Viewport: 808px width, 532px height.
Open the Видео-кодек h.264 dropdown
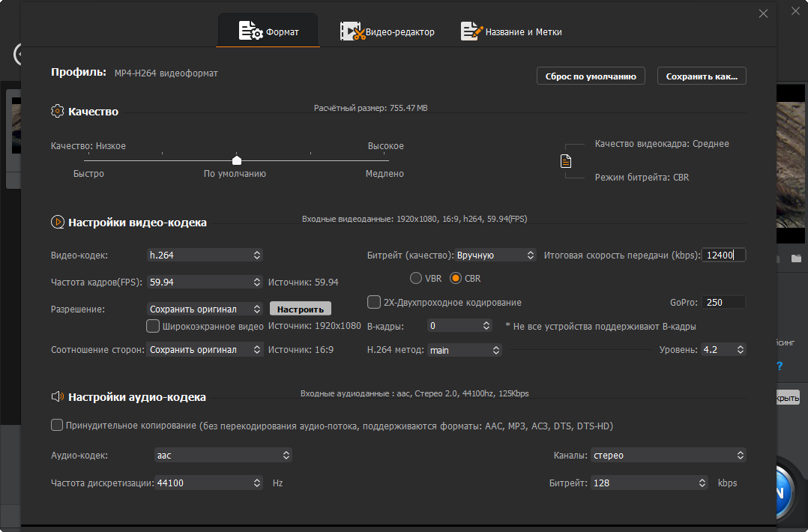pyautogui.click(x=205, y=255)
